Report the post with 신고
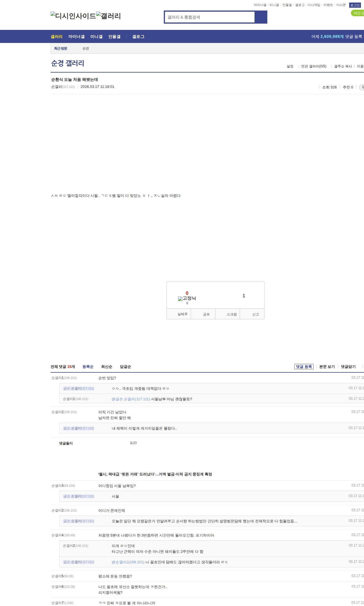This screenshot has width=364, height=606. [x=255, y=314]
